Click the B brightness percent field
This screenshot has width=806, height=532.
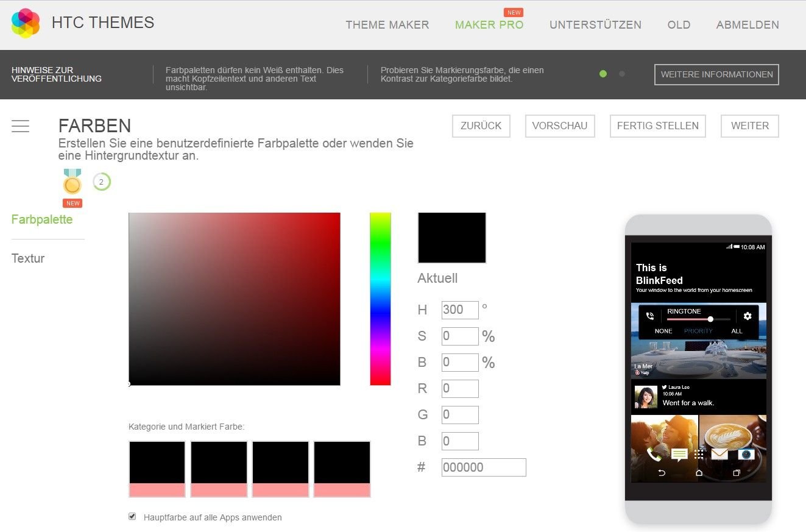pos(460,363)
